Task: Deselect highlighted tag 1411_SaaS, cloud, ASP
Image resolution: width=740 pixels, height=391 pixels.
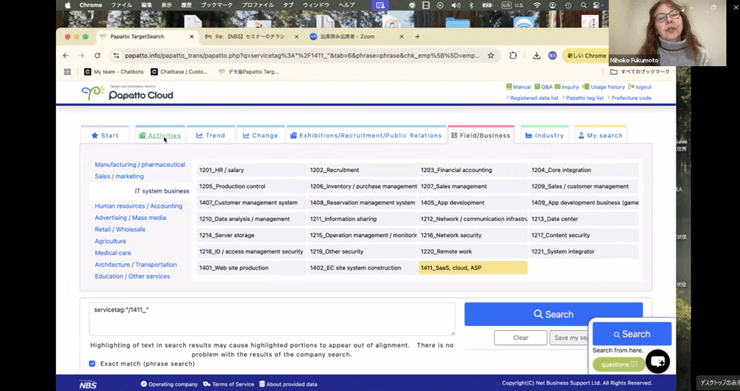Action: 473,268
